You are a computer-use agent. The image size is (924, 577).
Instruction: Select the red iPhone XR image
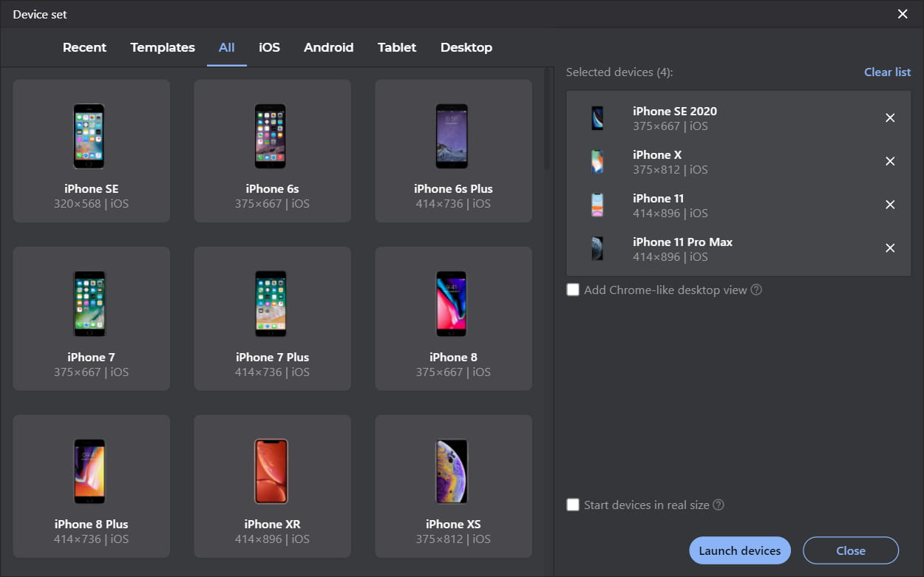click(271, 472)
